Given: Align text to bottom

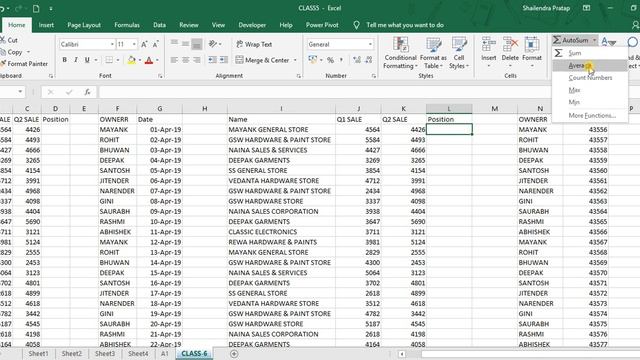Looking at the screenshot, I should 197,44.
